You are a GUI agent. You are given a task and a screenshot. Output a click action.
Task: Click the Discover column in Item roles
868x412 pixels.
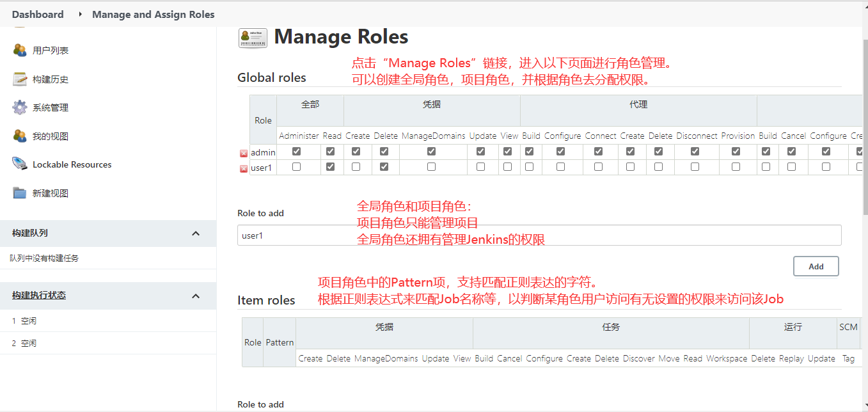[638, 359]
